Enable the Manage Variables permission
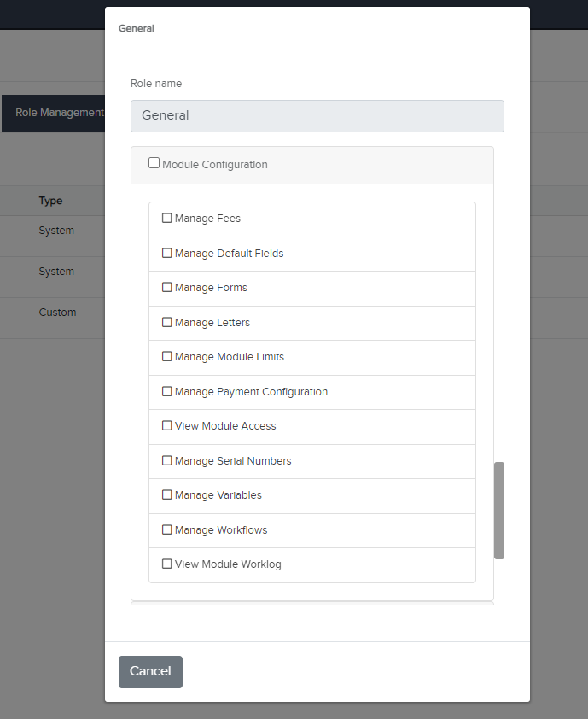Viewport: 588px width, 719px height. [167, 495]
